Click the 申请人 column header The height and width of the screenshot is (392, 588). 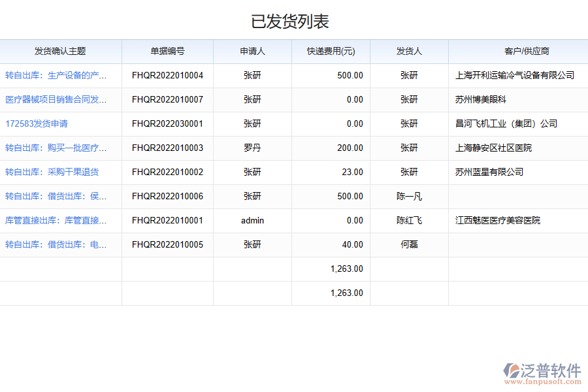click(x=252, y=51)
